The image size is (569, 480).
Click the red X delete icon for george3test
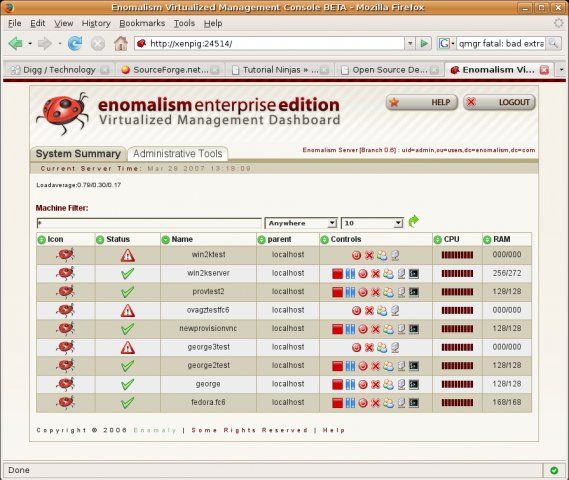coord(369,348)
